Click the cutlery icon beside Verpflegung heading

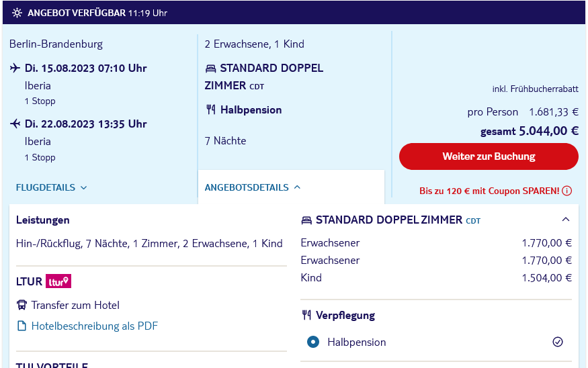point(306,315)
